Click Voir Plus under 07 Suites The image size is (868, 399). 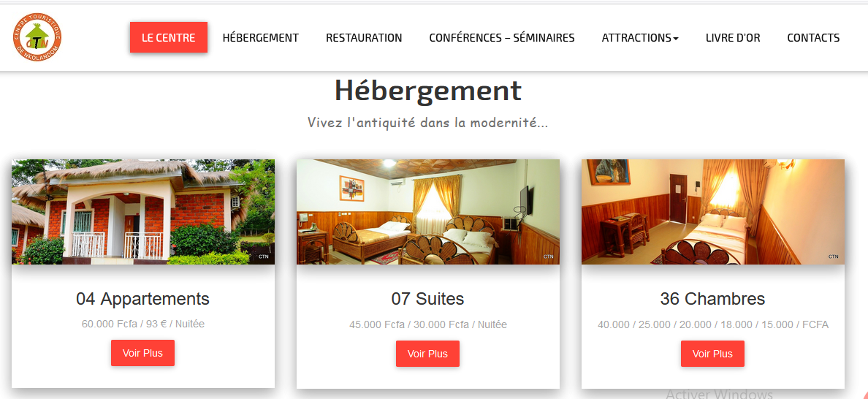click(427, 353)
